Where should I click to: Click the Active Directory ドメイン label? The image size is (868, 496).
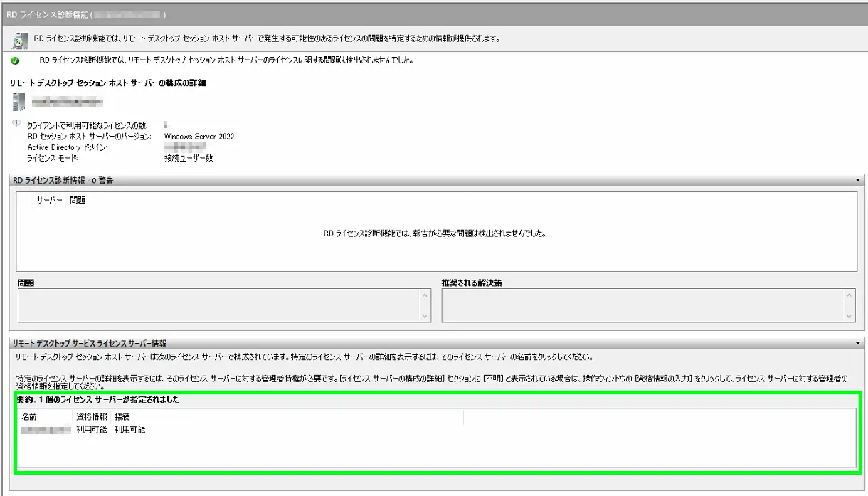pos(67,147)
